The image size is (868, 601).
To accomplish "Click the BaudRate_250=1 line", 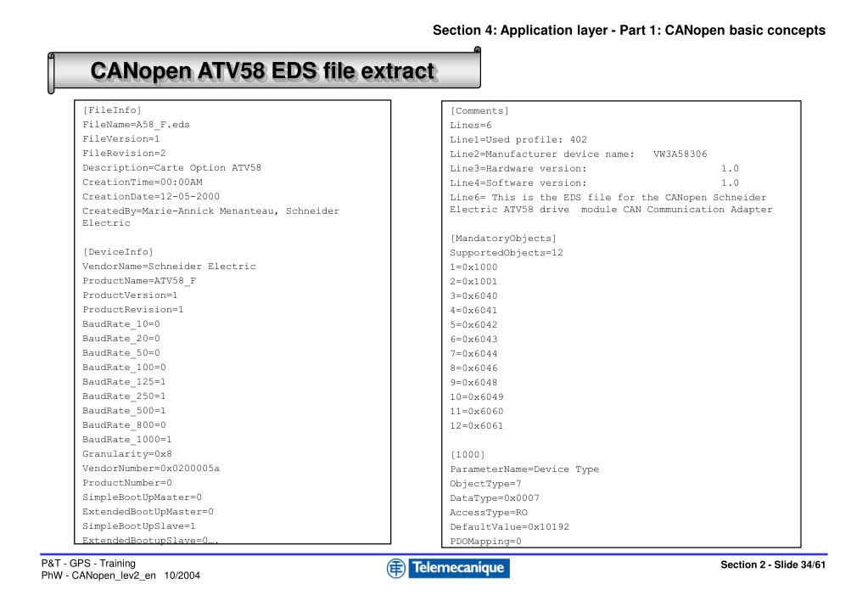I will 124,396.
